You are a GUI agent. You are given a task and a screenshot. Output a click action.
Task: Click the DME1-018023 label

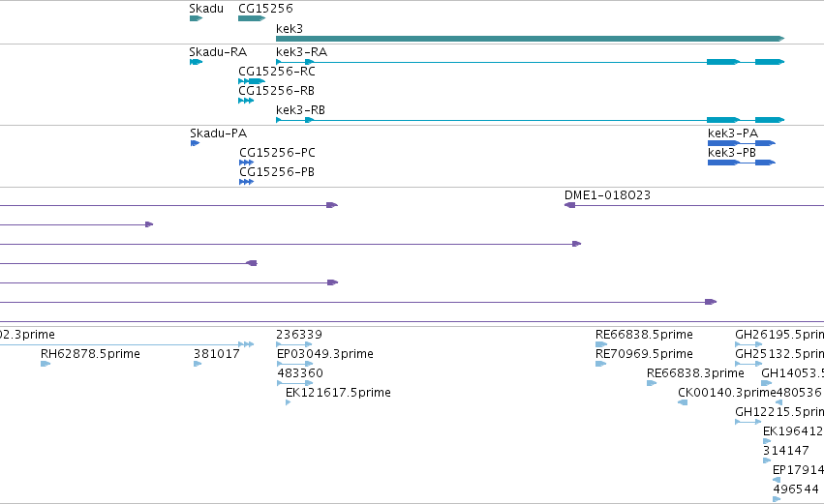(x=607, y=195)
